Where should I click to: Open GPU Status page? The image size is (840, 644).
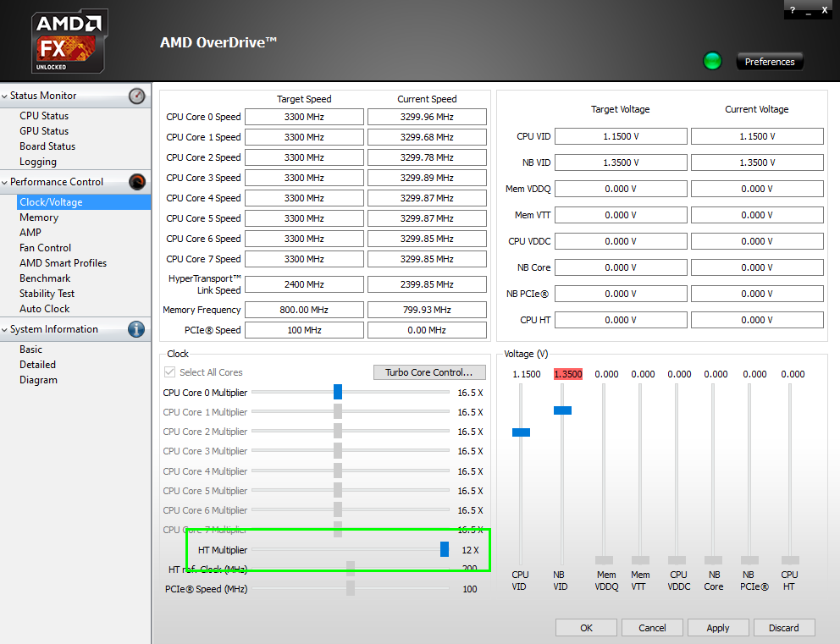[x=44, y=131]
